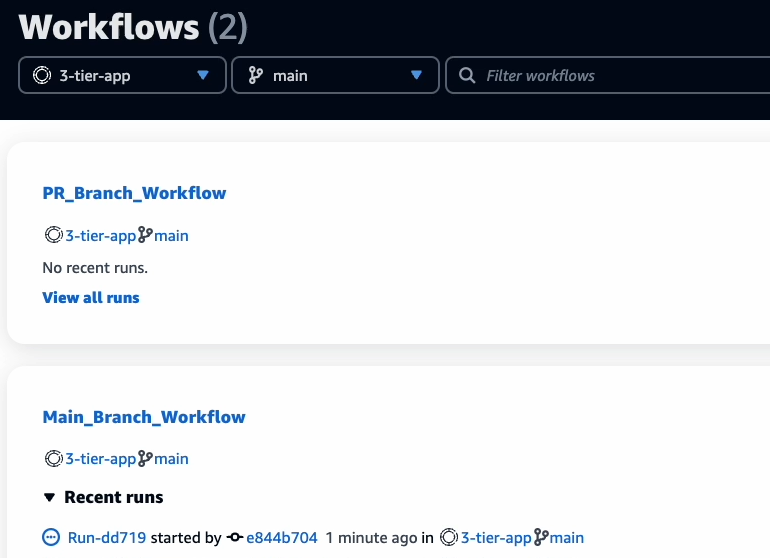The width and height of the screenshot is (770, 558).
Task: Click the Workflows (2) heading
Action: click(133, 27)
